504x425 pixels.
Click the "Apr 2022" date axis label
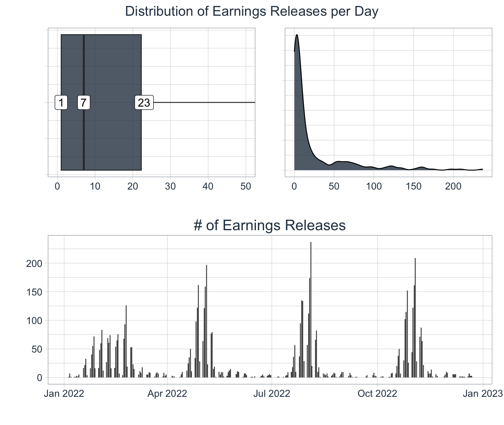click(167, 394)
